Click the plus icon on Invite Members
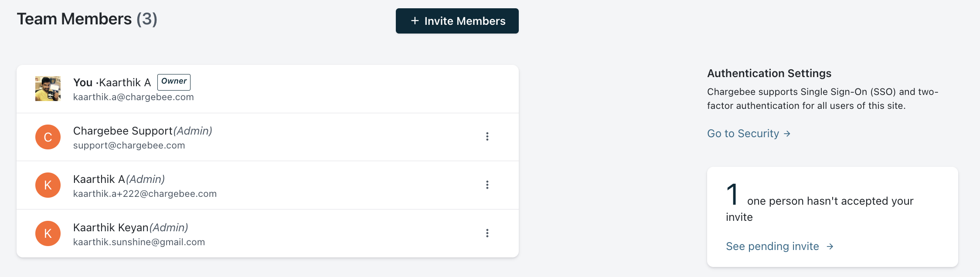 click(415, 21)
